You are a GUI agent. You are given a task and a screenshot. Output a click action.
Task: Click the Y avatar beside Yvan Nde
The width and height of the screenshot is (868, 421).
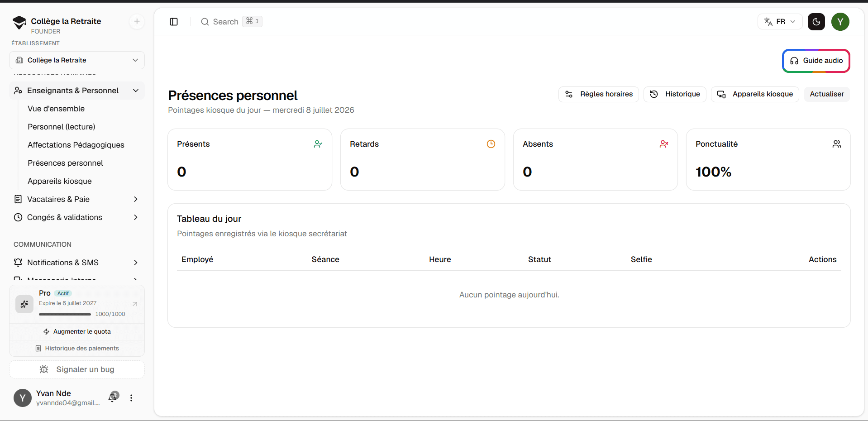23,398
